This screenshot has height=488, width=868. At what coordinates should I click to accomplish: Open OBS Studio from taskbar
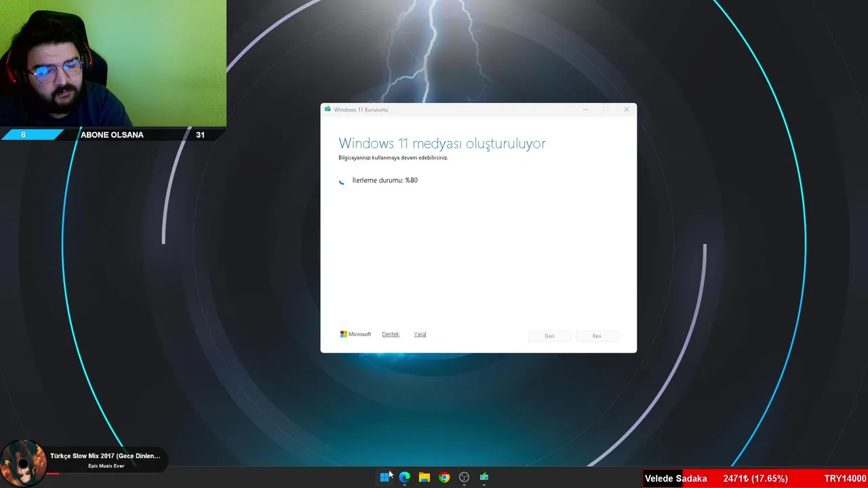coord(464,477)
